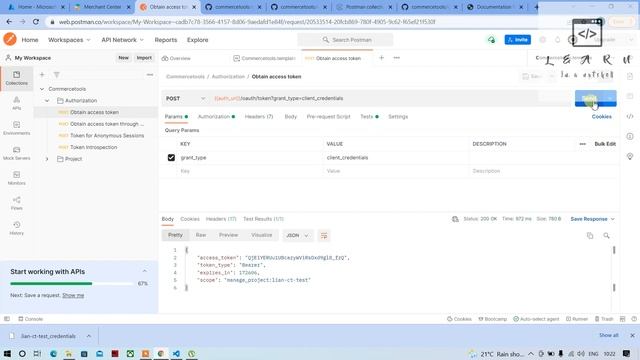Switch response view to Raw

pyautogui.click(x=201, y=235)
